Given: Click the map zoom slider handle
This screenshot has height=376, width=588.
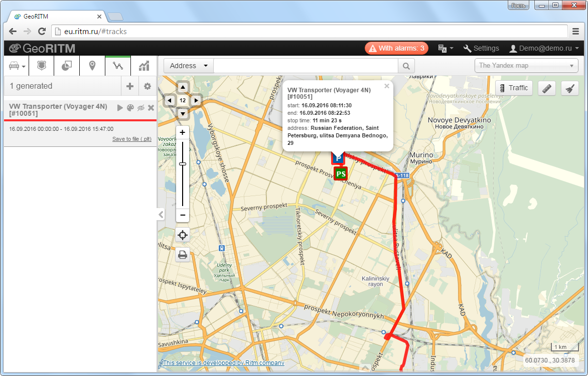Looking at the screenshot, I should pos(183,164).
